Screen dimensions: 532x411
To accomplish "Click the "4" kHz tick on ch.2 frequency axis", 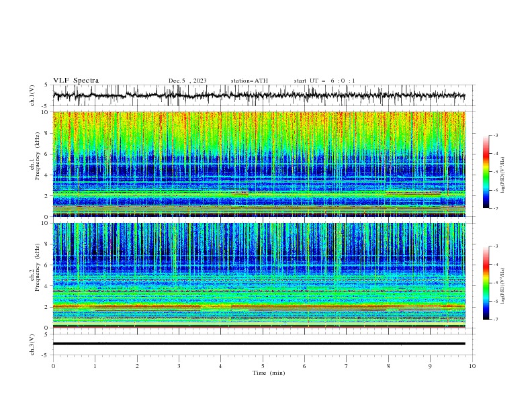I will pos(47,286).
